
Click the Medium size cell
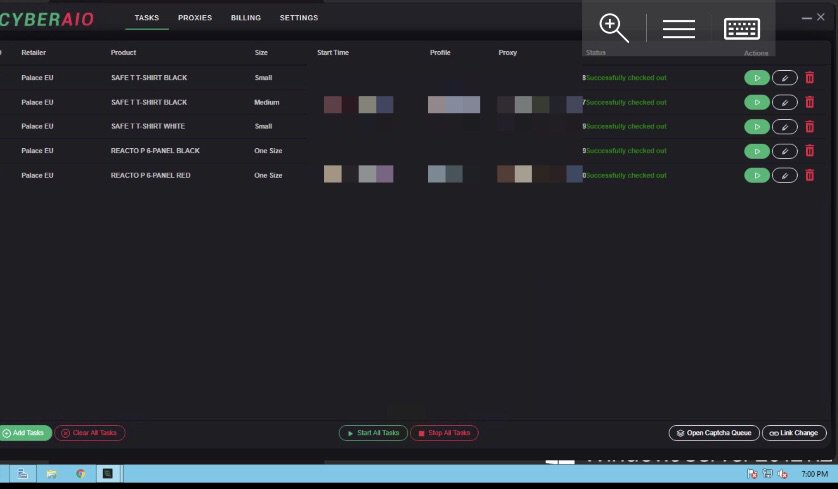(x=267, y=102)
